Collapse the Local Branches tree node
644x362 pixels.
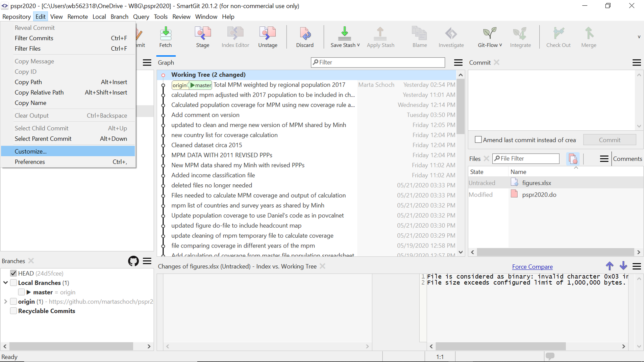[x=5, y=283]
